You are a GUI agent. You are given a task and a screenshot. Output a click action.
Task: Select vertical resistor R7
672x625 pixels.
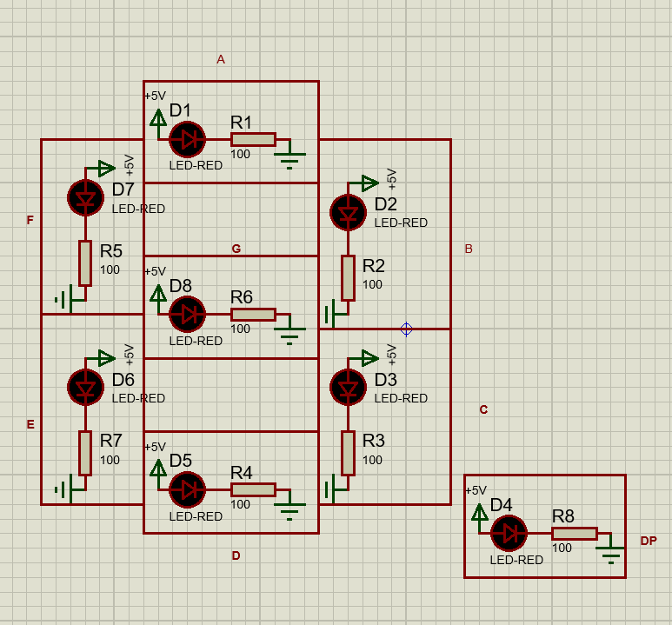click(85, 453)
